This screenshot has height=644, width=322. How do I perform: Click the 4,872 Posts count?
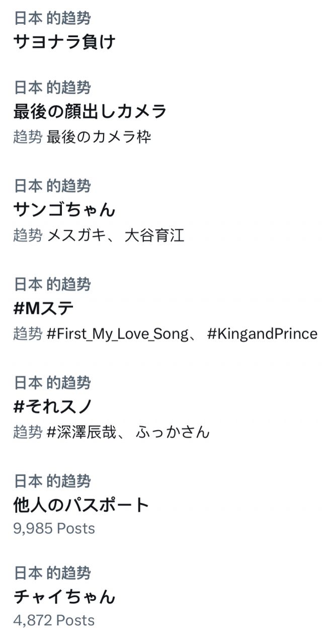[54, 620]
